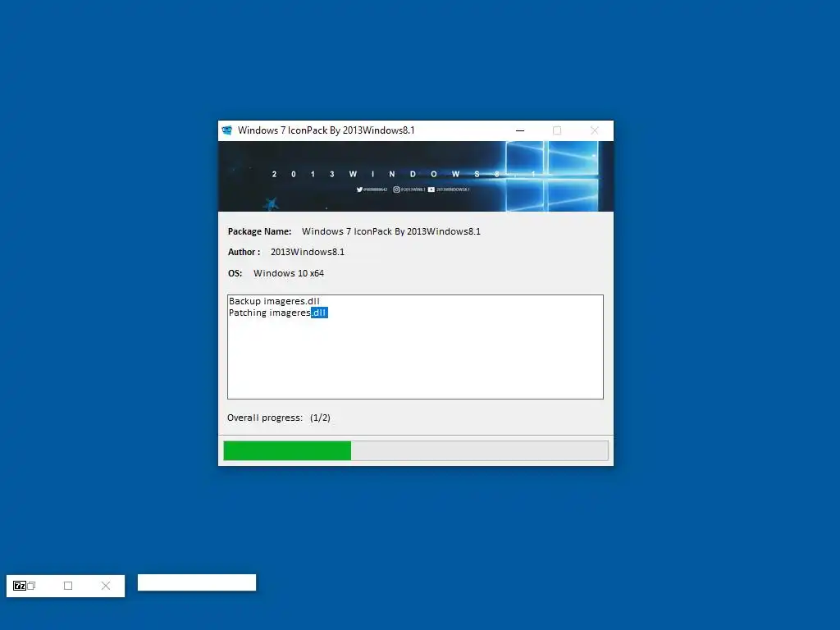Click the IconPack installer title bar icon
The image size is (840, 630).
click(x=227, y=130)
